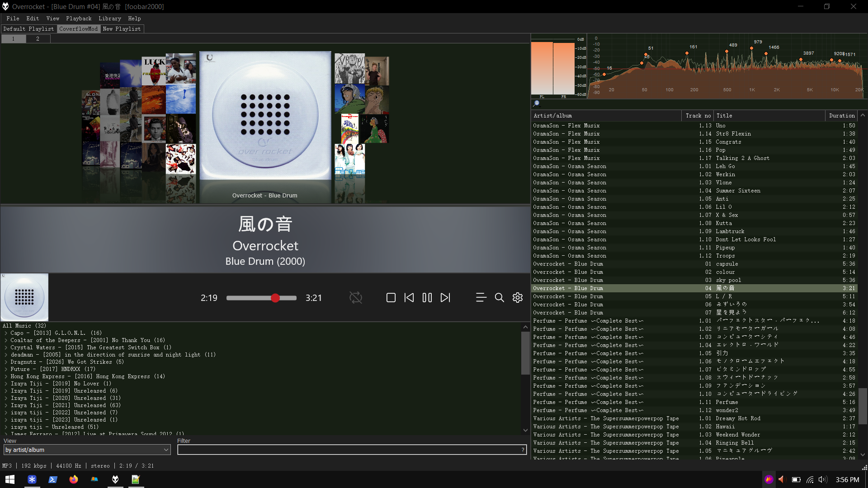Viewport: 868px width, 488px height.
Task: Select the track 'capsule' in playlist
Action: 694,264
